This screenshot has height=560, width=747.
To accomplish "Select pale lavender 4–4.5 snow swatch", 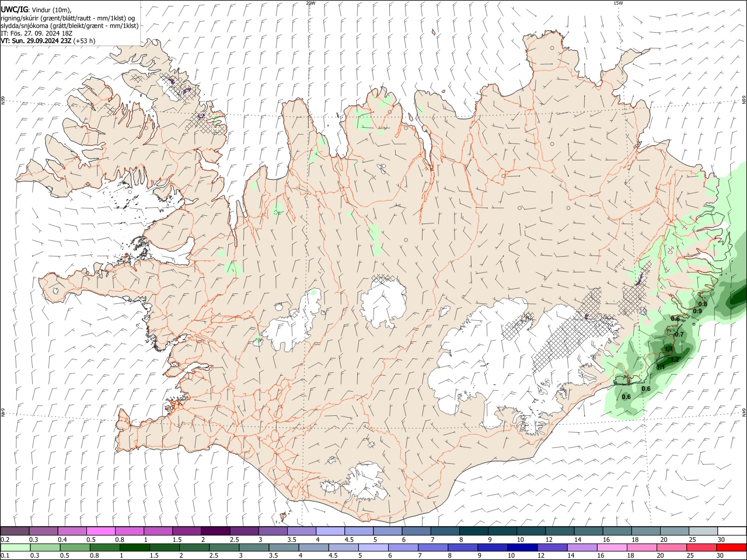I will [x=330, y=531].
